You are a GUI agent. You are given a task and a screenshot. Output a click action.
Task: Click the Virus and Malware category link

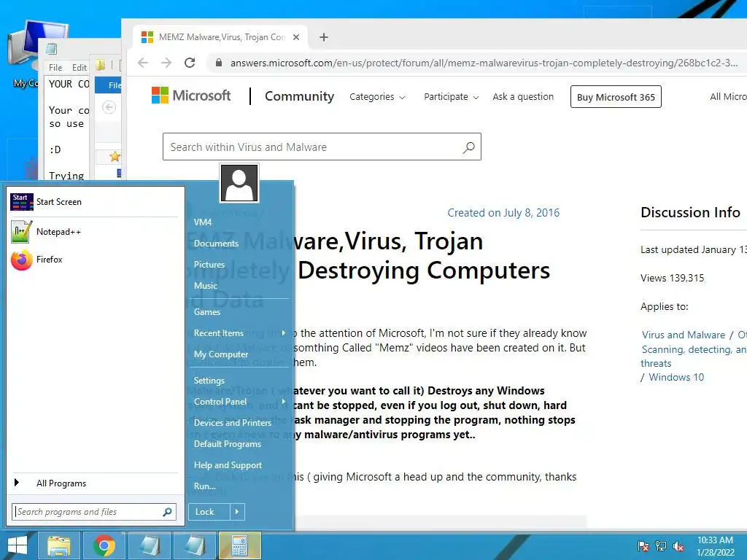point(683,335)
